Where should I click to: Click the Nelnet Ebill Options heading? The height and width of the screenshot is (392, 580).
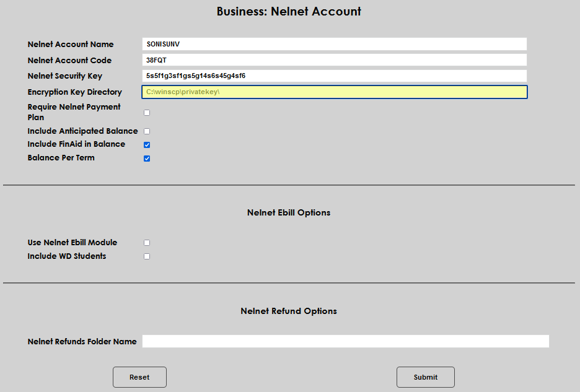[x=288, y=212]
